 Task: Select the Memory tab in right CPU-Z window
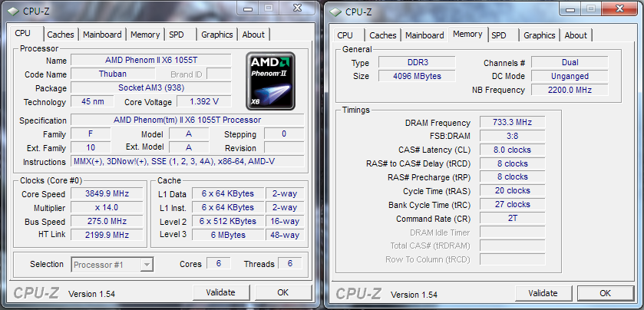tap(467, 34)
